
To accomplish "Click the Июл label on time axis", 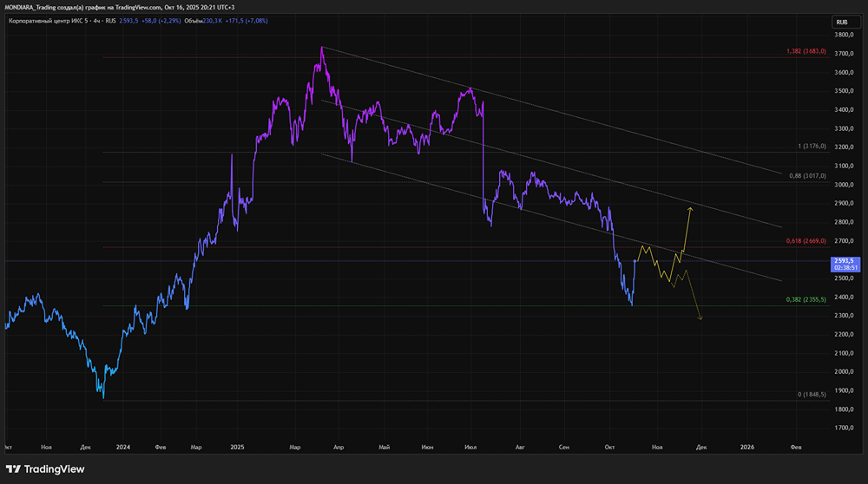I will [470, 447].
